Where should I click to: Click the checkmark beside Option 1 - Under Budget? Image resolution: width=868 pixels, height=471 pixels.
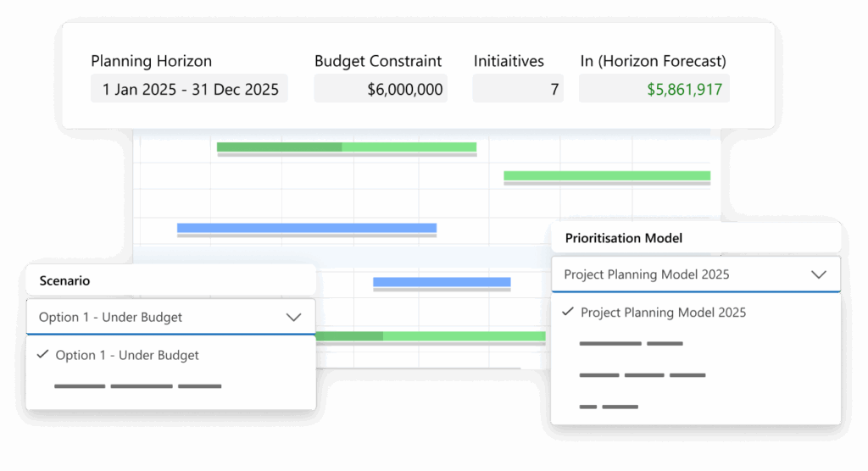pyautogui.click(x=42, y=354)
